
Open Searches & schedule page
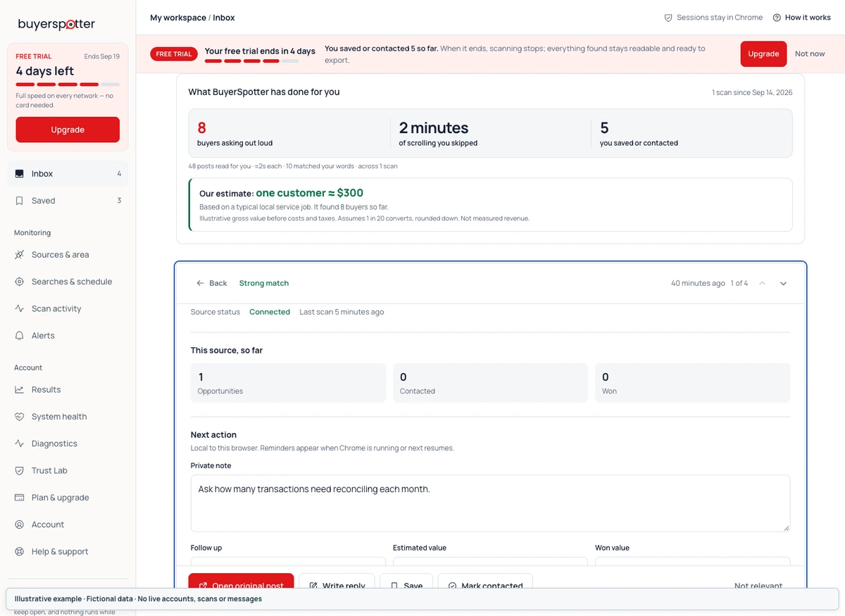(x=68, y=282)
